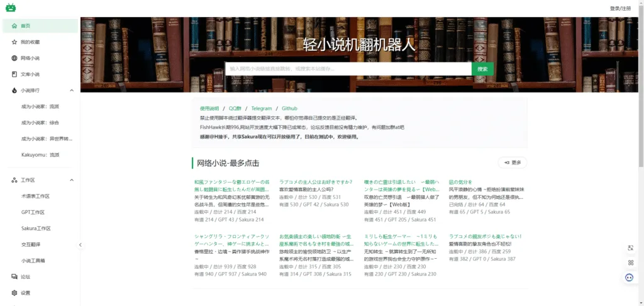Collapse the 工作区 menu section
Viewport: 644px width, 306px height.
coord(72,180)
